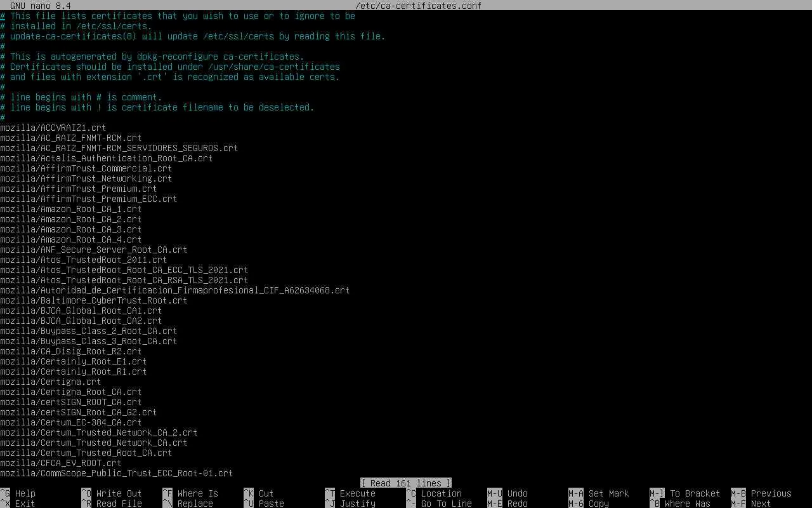The height and width of the screenshot is (508, 812).
Task: Click the AffirmTrust_Premium.crt line
Action: 79,189
